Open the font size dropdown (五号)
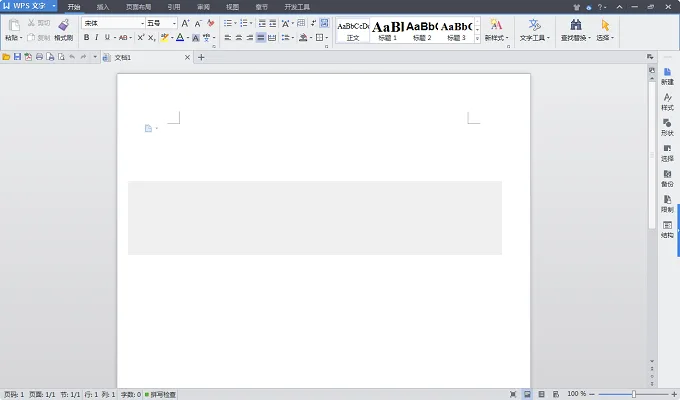Screen dimensions: 680x400 (x=174, y=23)
